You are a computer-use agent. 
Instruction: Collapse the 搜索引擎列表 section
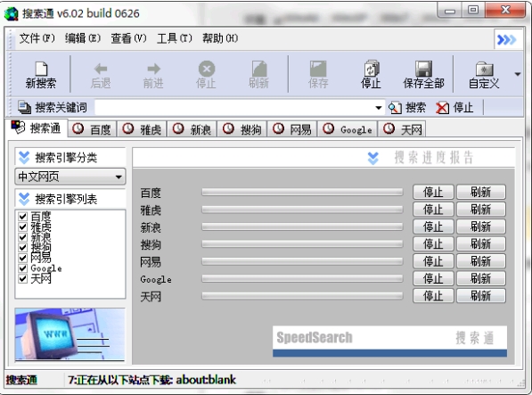pos(24,199)
